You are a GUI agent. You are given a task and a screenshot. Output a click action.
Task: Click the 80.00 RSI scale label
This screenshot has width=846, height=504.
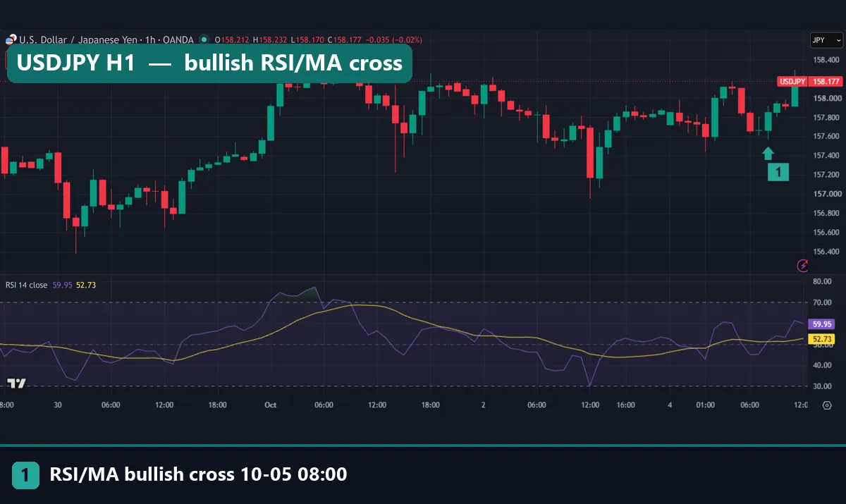(822, 281)
